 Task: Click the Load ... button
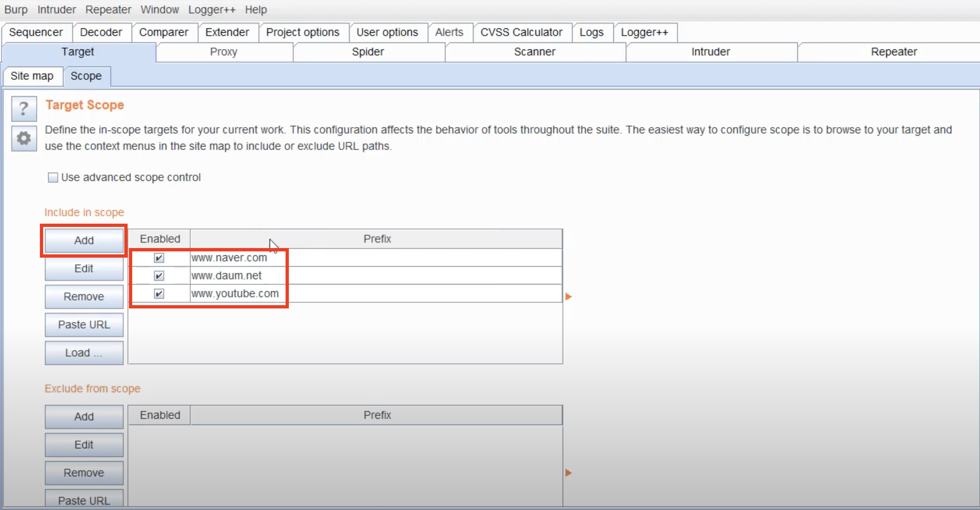click(x=84, y=353)
